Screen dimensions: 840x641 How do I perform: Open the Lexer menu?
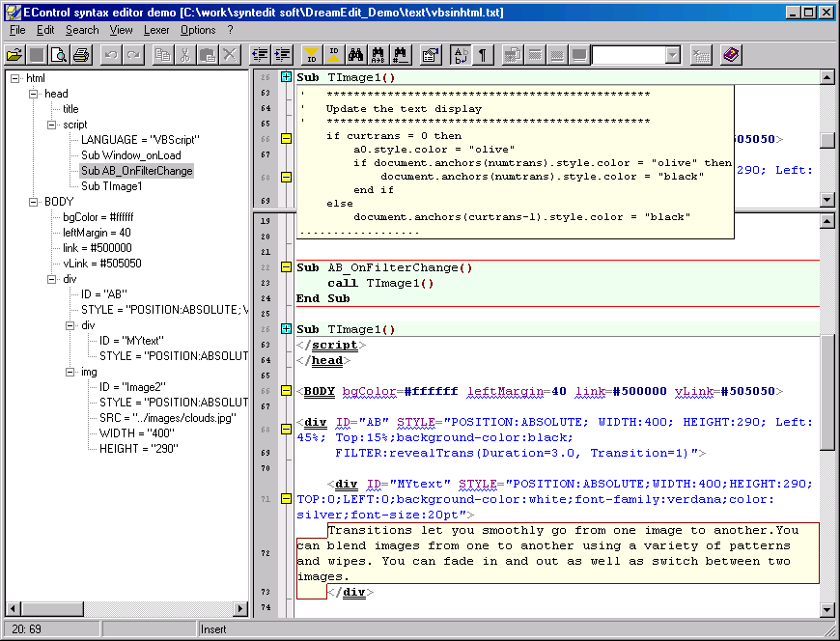tap(156, 30)
